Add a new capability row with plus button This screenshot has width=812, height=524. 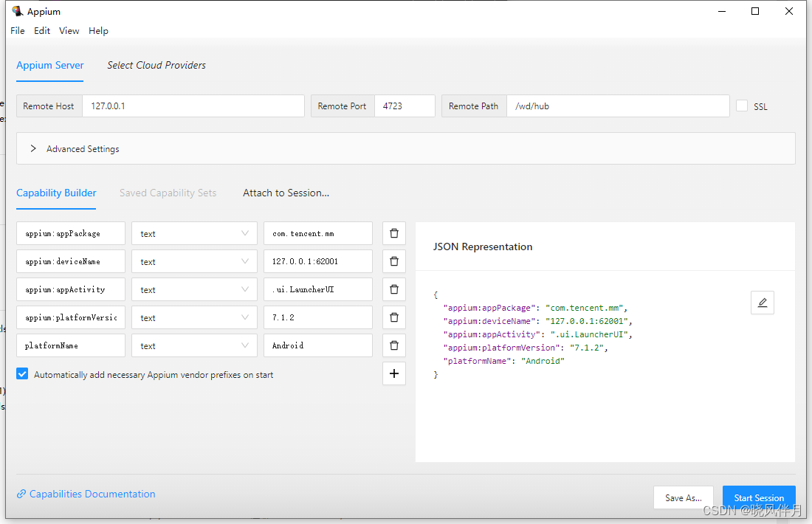[x=393, y=373]
